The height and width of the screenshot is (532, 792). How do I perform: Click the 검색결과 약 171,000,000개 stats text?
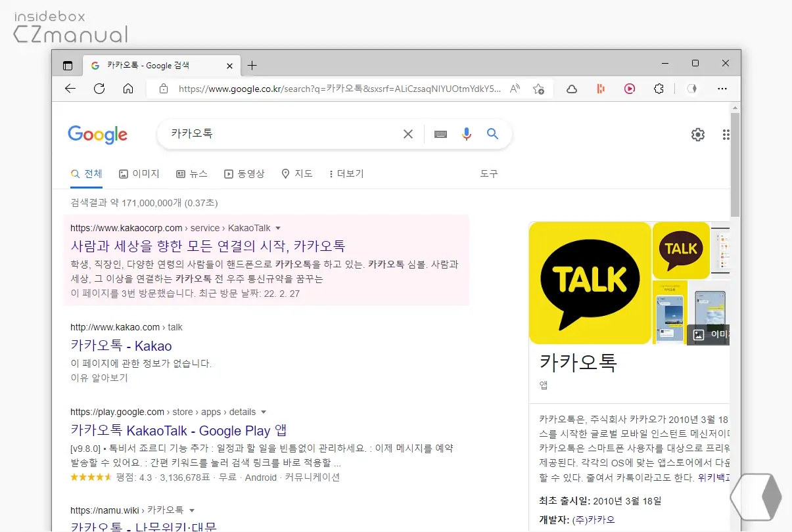click(144, 203)
